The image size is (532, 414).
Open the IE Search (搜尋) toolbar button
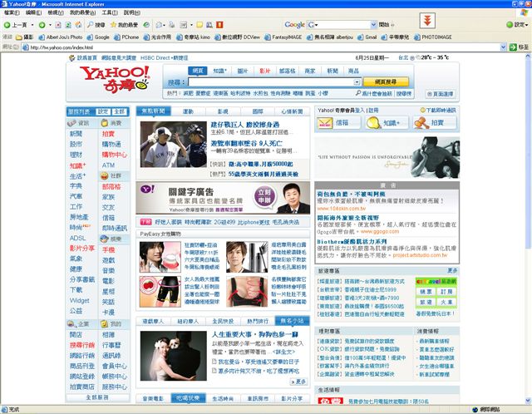coord(96,25)
